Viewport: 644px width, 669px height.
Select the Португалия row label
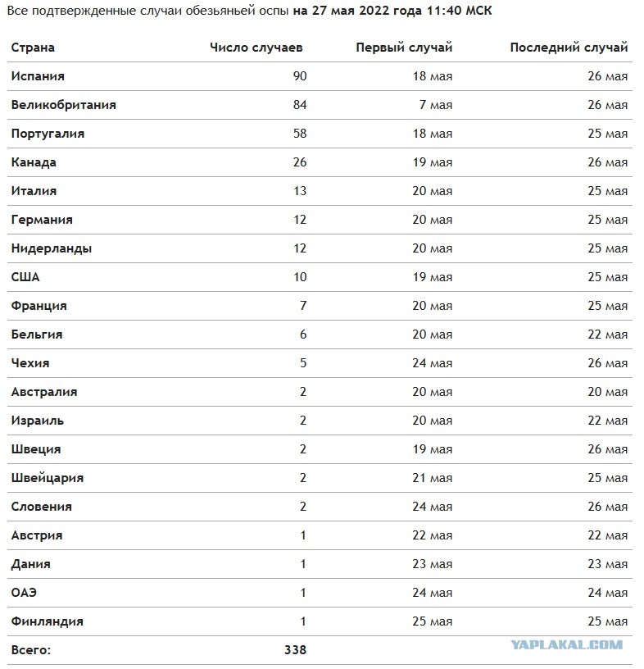(x=48, y=134)
